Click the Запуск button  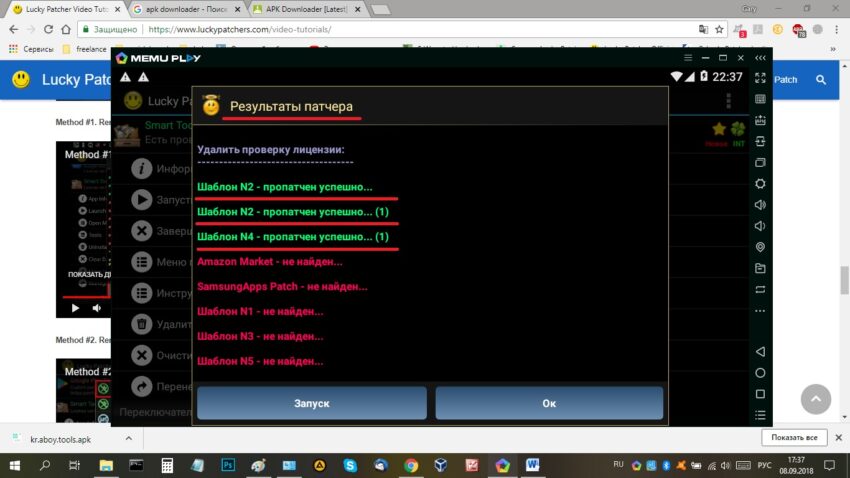tap(312, 403)
